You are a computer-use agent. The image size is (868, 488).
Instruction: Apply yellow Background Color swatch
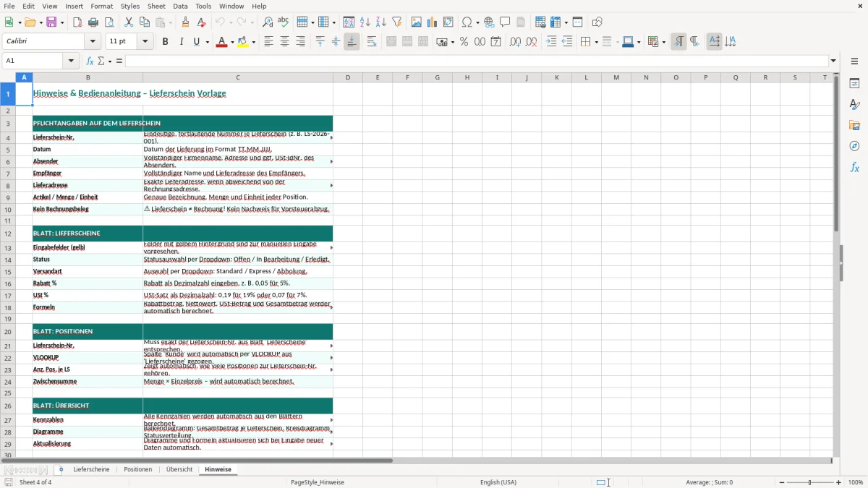tap(243, 42)
